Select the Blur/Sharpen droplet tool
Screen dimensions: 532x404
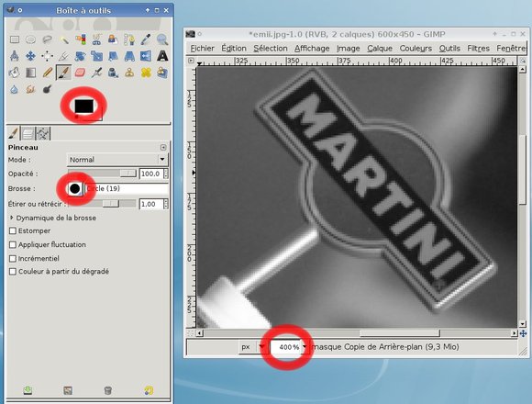(15, 89)
